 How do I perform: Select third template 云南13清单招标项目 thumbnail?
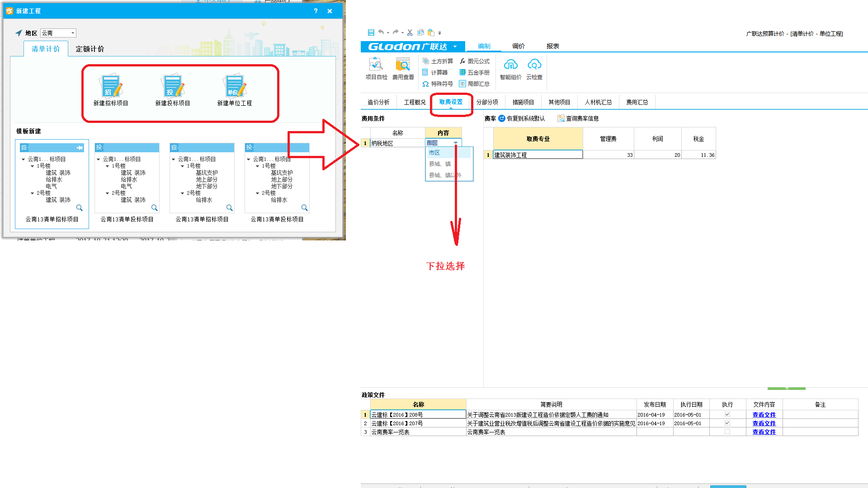click(x=202, y=178)
